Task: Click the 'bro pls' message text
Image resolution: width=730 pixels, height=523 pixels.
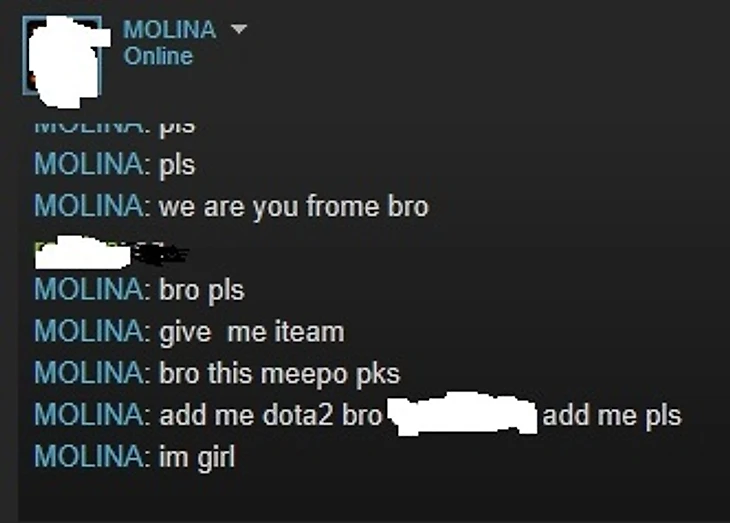Action: [x=202, y=291]
